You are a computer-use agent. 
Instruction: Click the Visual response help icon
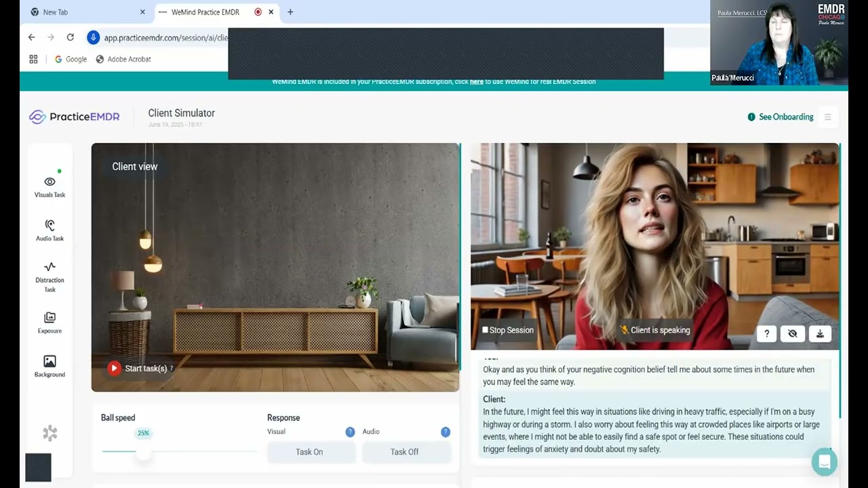(350, 432)
